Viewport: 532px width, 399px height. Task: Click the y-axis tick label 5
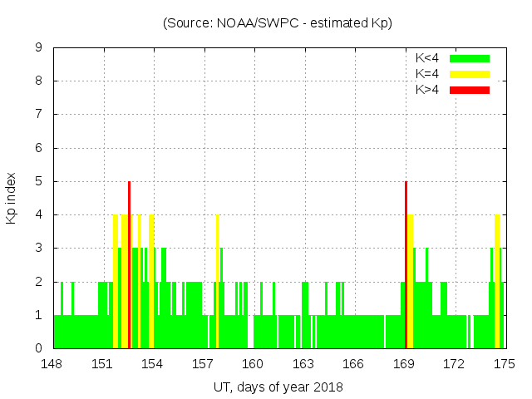tap(39, 181)
